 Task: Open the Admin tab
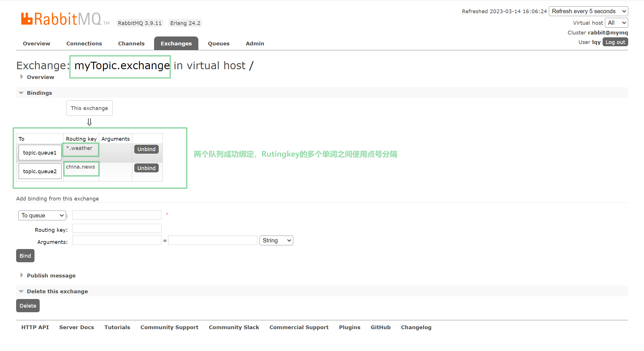[255, 43]
